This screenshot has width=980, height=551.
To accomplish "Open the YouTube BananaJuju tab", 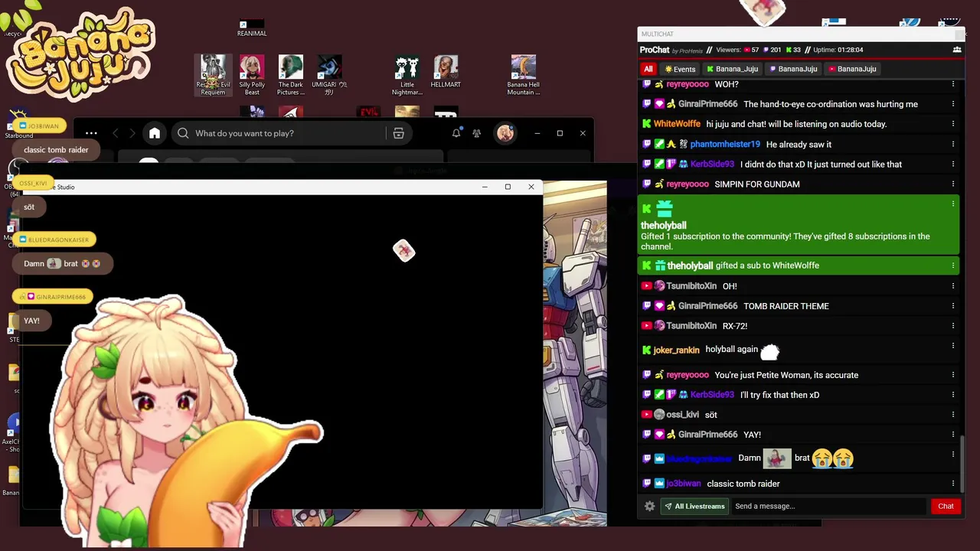I will 851,69.
